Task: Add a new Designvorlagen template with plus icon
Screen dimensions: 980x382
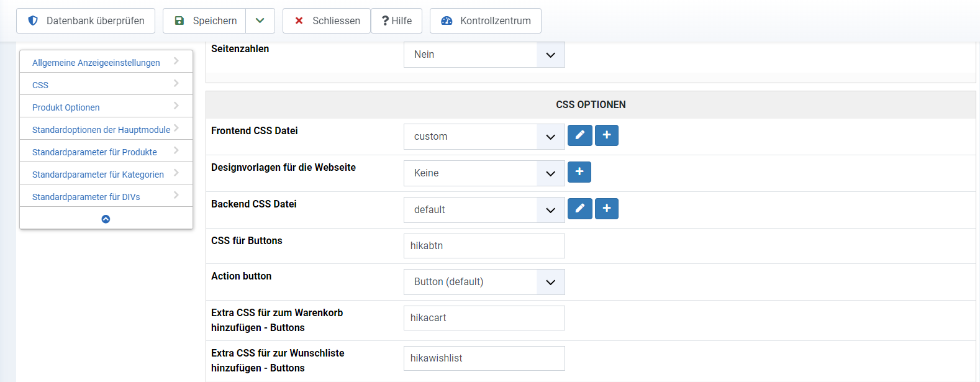Action: coord(579,172)
